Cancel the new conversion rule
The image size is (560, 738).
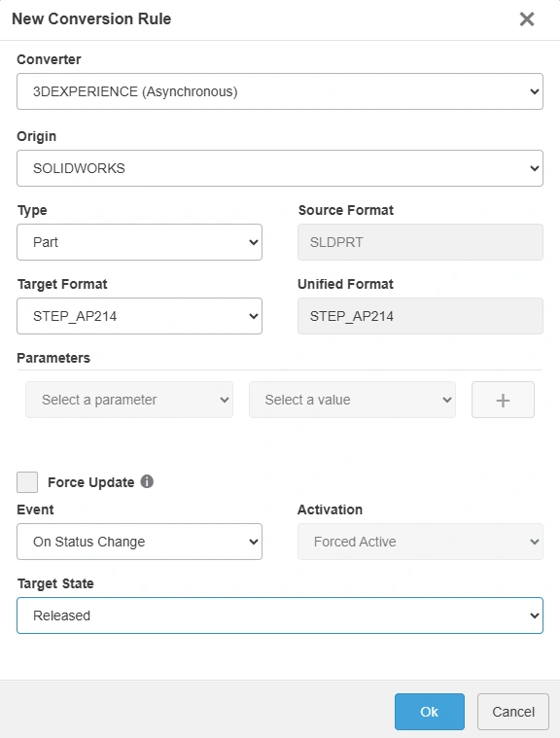pyautogui.click(x=513, y=712)
